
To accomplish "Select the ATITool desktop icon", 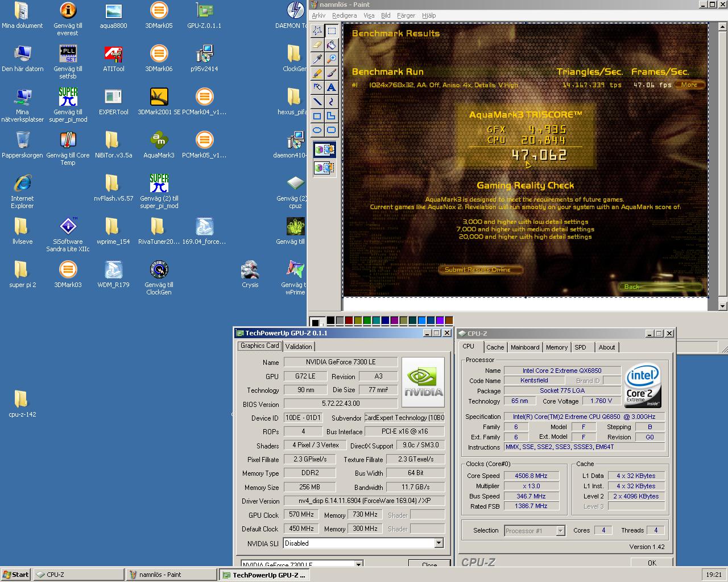I will pos(113,58).
